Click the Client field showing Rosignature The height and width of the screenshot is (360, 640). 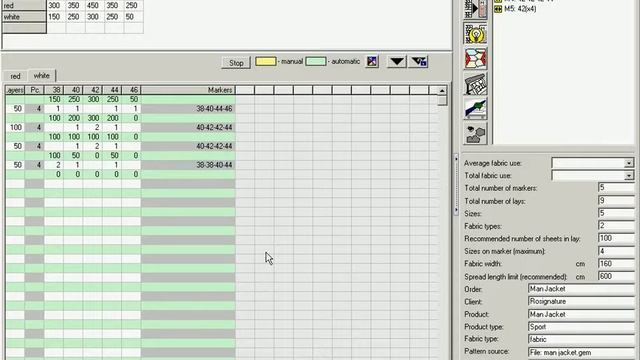(581, 302)
